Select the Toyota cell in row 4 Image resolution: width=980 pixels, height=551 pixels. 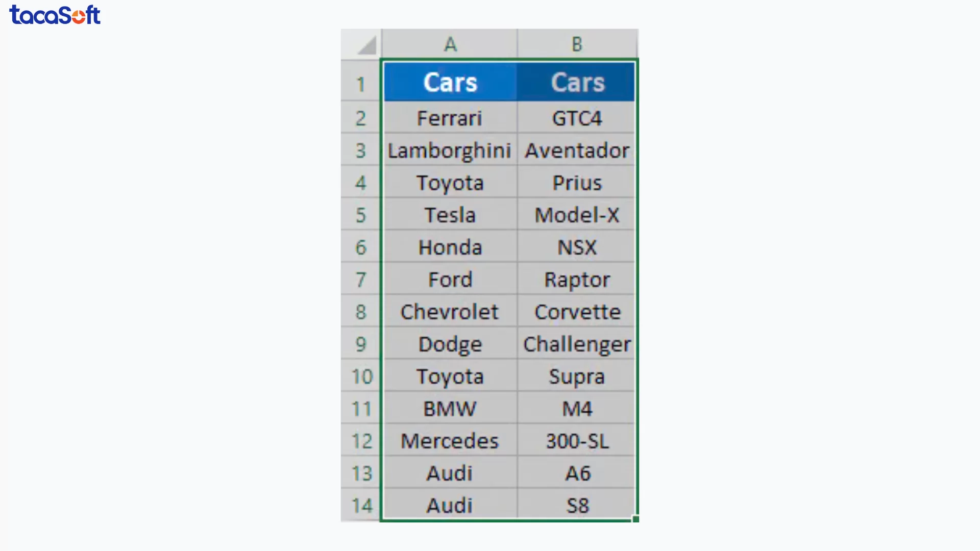click(x=450, y=182)
